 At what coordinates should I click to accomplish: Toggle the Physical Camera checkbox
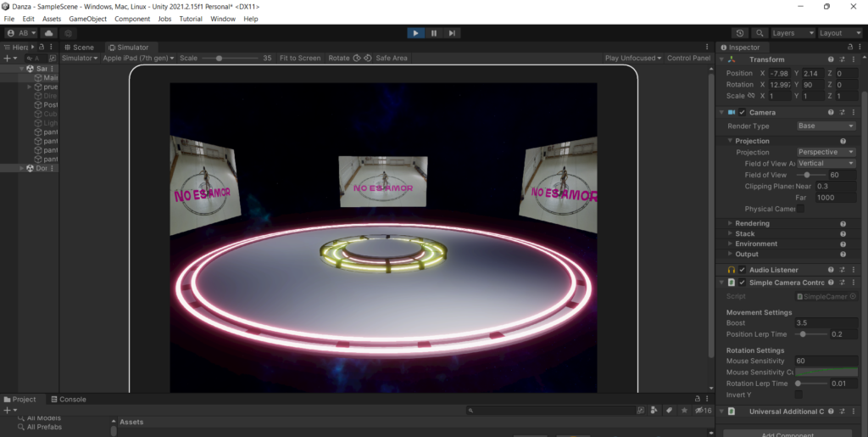(800, 209)
